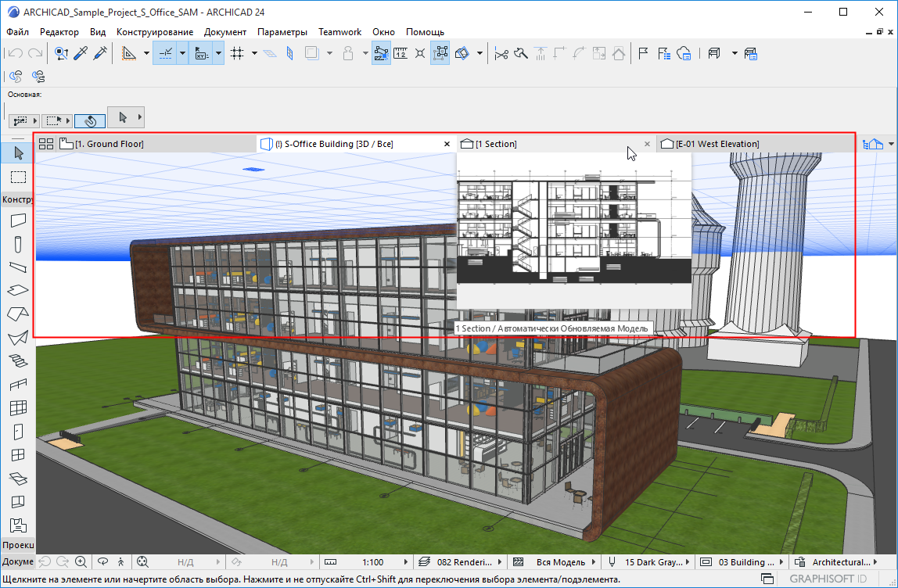
Task: Open the Конструирование menu
Action: point(155,32)
